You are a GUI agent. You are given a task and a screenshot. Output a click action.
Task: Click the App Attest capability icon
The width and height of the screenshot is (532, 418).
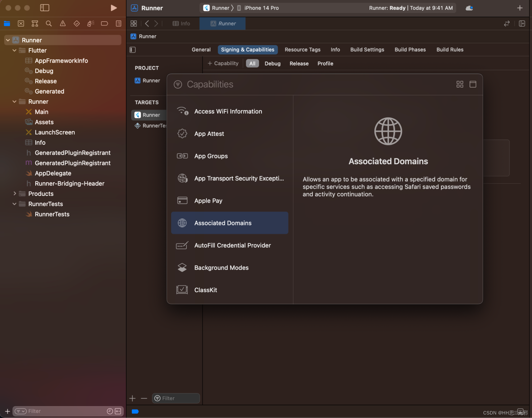182,133
